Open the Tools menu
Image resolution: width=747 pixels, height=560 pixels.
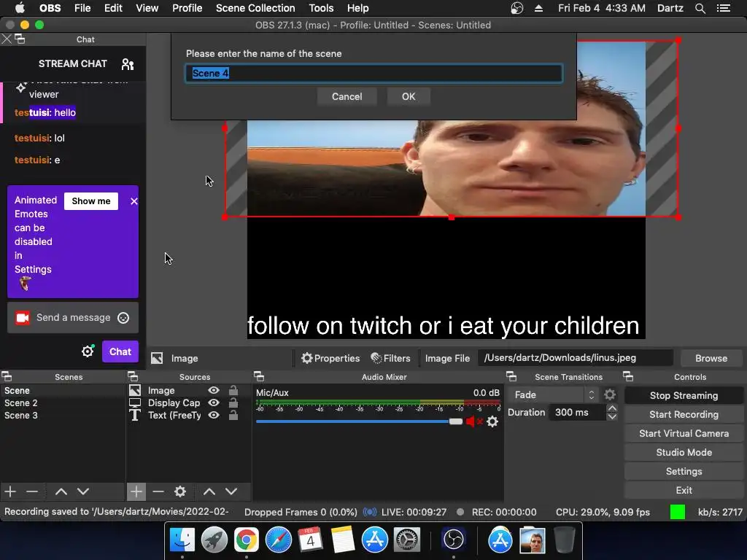(321, 8)
